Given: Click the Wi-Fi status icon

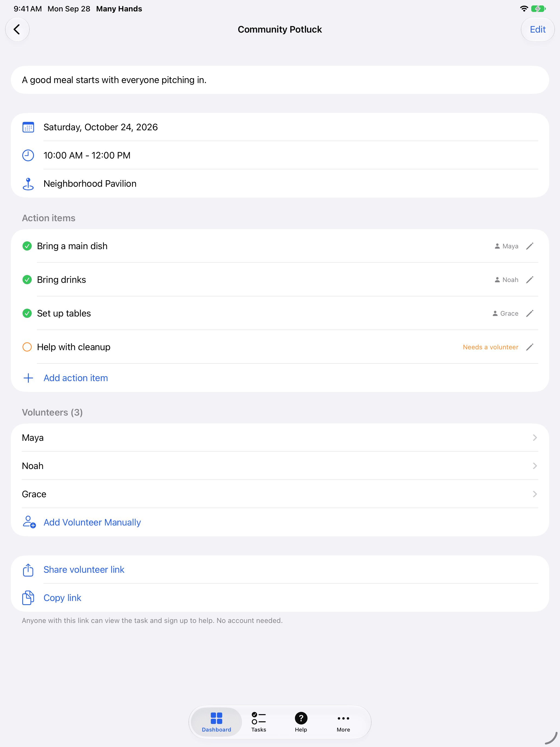Looking at the screenshot, I should [524, 9].
